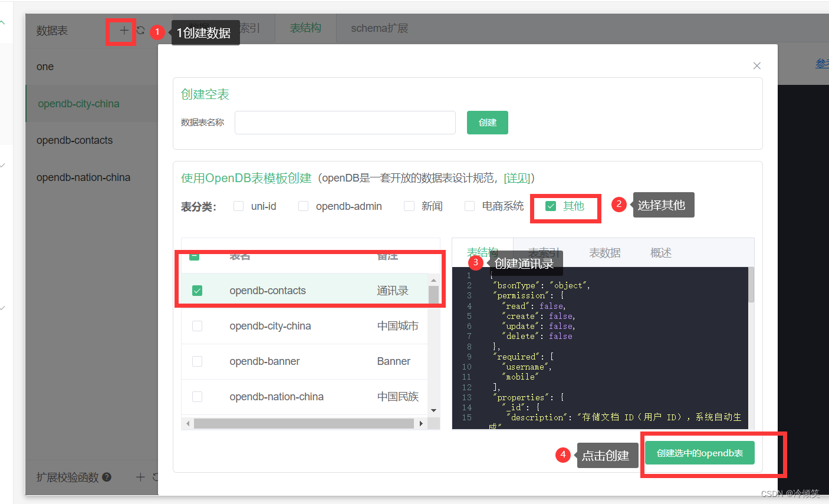
Task: Open the [详见] OpenDB spec link
Action: click(517, 178)
